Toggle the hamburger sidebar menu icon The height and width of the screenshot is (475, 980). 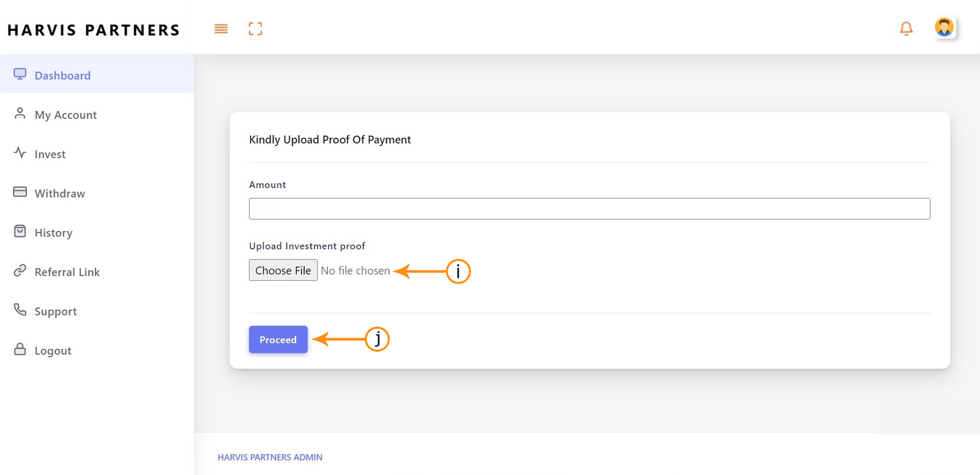(221, 29)
